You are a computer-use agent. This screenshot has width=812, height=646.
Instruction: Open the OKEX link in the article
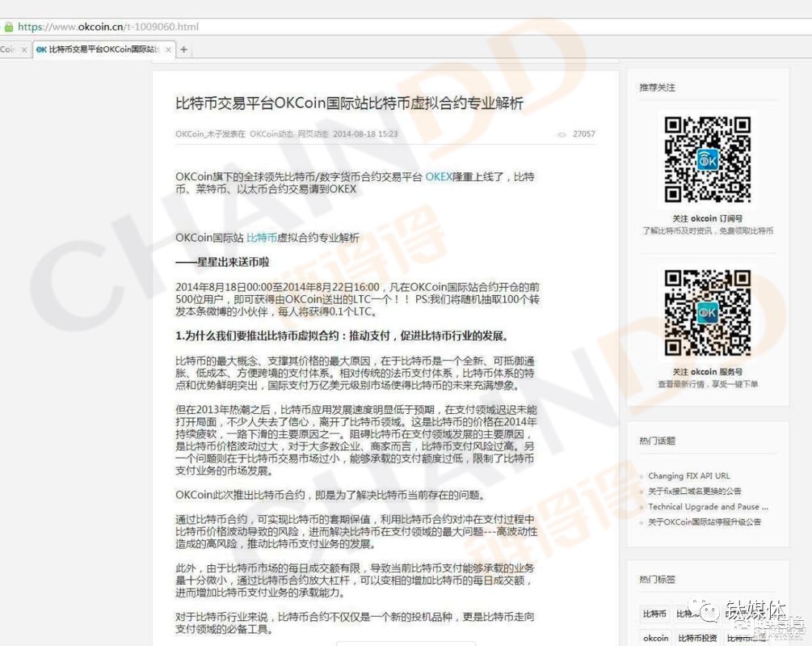pos(437,175)
